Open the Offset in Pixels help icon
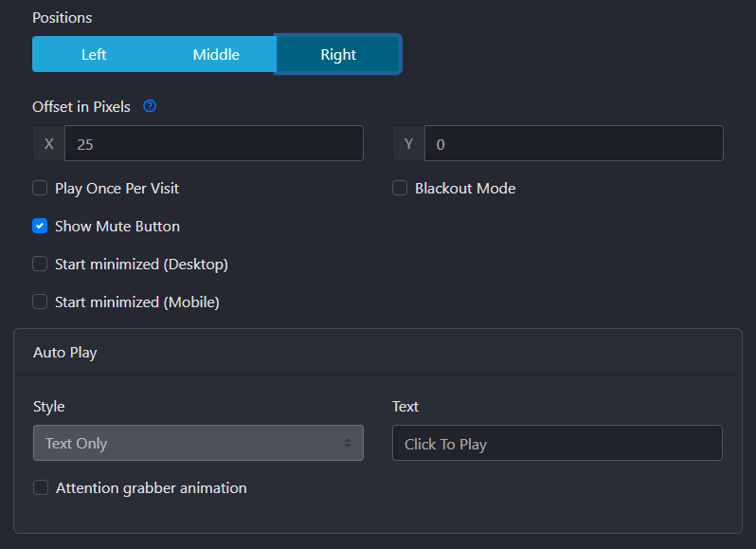756x549 pixels. coord(150,106)
